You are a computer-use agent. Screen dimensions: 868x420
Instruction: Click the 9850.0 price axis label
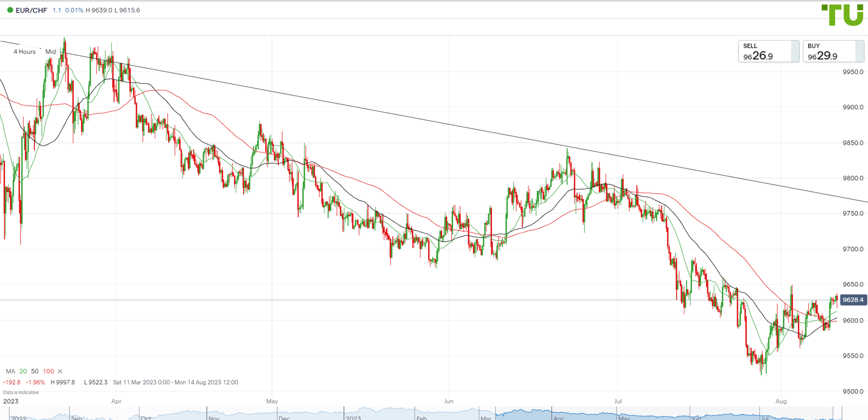tap(853, 143)
